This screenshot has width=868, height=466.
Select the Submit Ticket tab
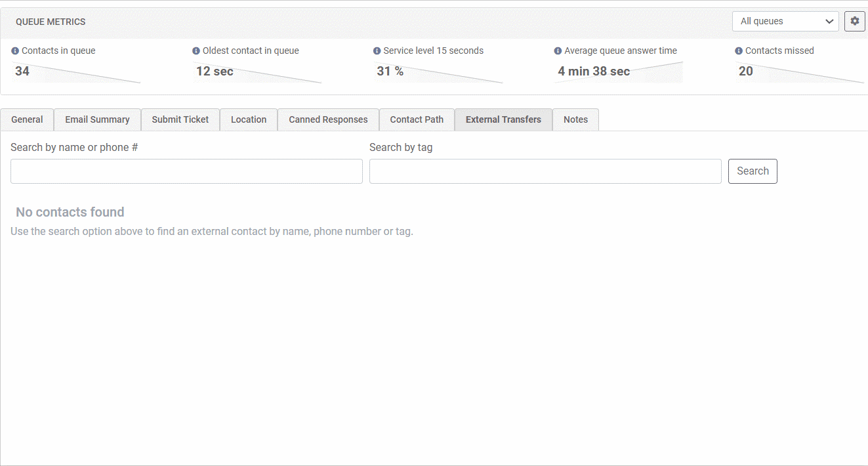180,119
